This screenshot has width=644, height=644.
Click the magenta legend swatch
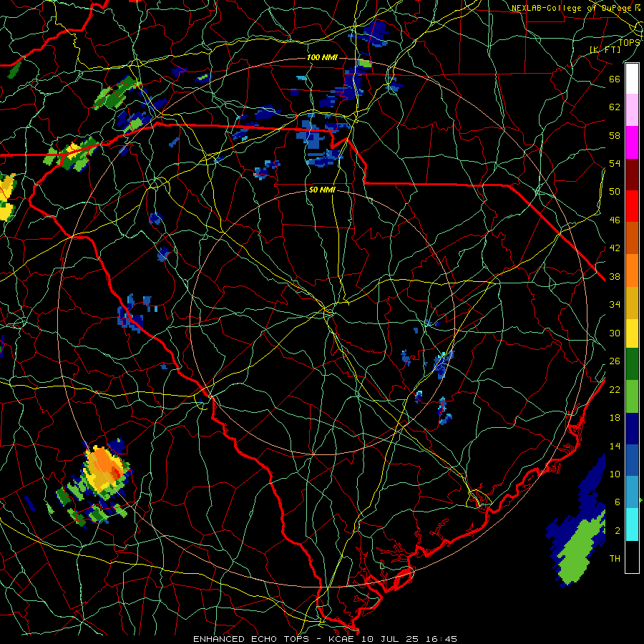tap(632, 142)
